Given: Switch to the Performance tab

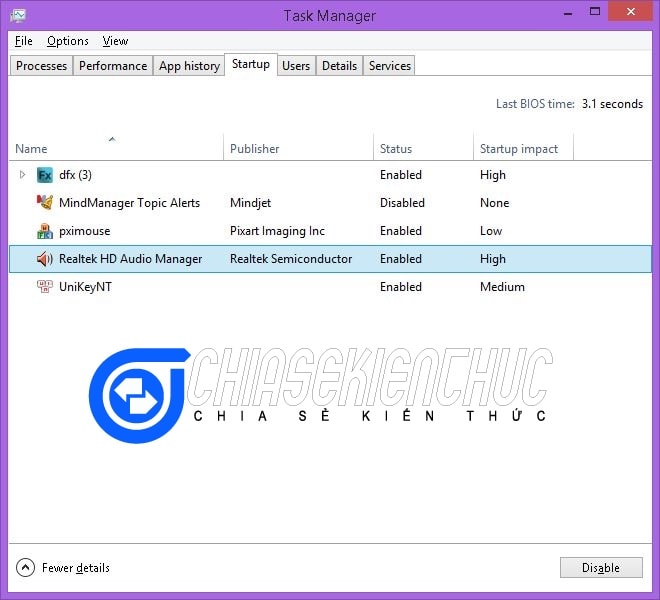Looking at the screenshot, I should pos(113,66).
